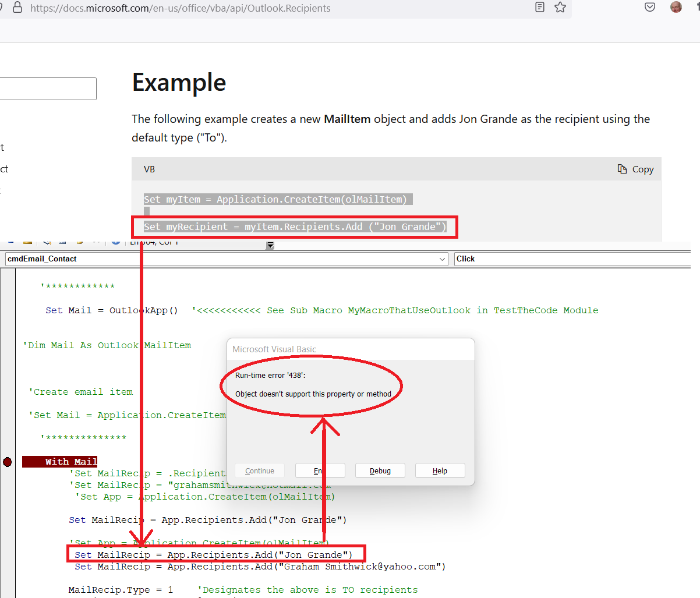The image size is (700, 598).
Task: Select the Run-time error '438' text
Action: click(270, 376)
